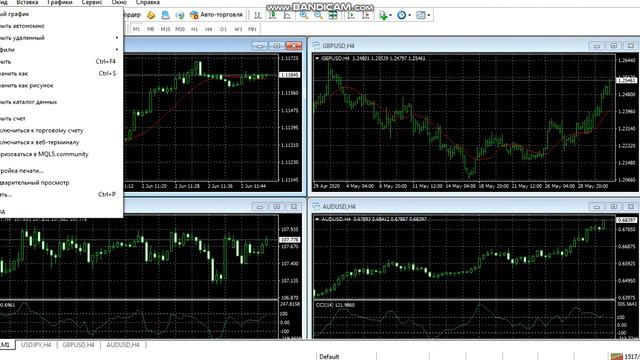
Task: Expand the Профили submenu arrow
Action: (x=117, y=49)
